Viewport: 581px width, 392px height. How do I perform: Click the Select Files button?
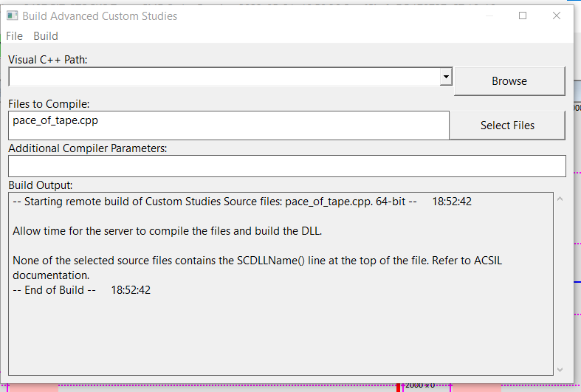coord(507,125)
